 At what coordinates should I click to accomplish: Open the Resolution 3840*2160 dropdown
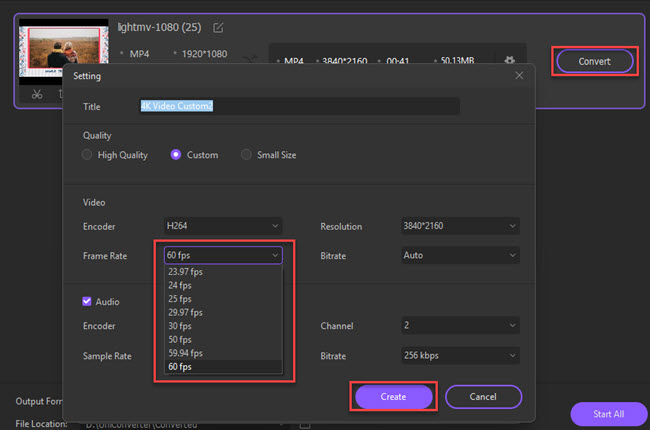tap(460, 226)
